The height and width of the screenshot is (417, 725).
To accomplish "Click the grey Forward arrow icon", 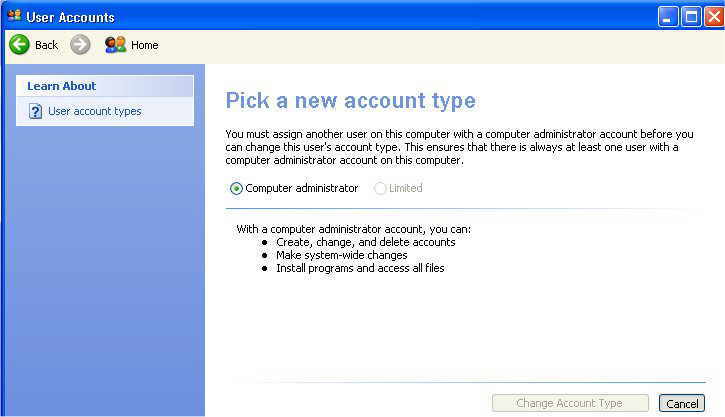I will tap(80, 45).
